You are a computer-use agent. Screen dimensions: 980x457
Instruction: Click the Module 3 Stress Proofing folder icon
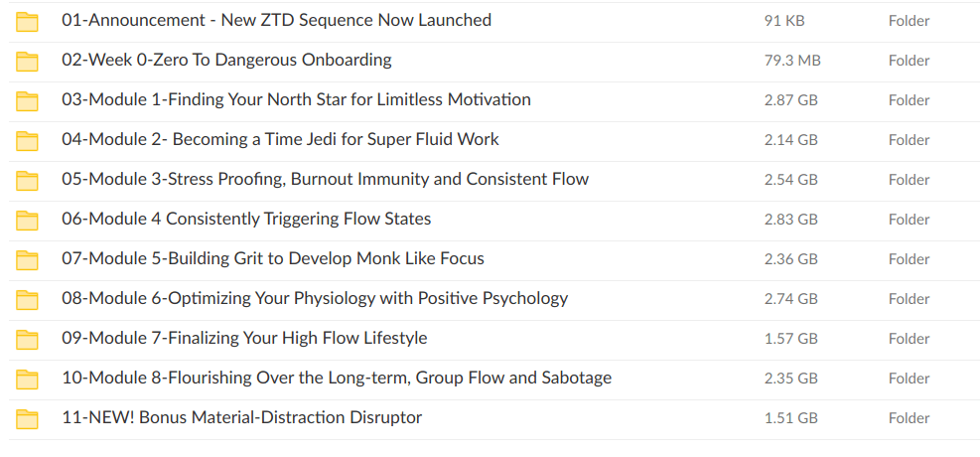pos(27,181)
